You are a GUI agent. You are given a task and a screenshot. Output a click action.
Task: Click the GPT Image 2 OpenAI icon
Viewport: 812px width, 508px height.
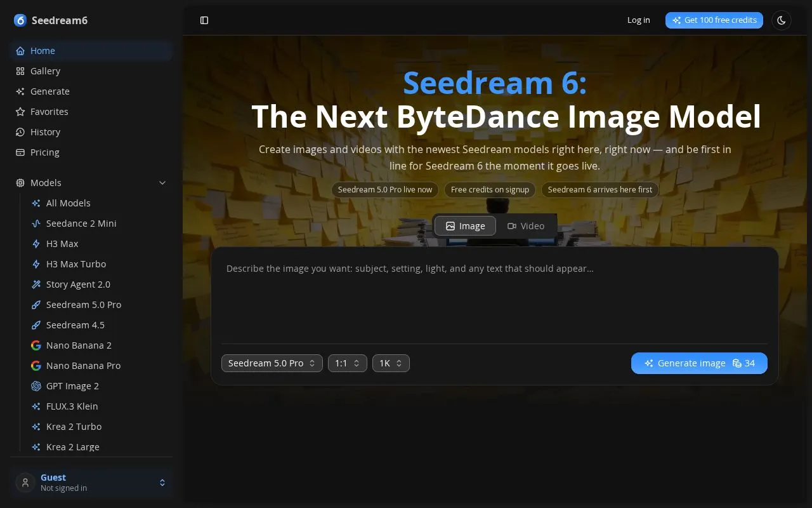36,386
